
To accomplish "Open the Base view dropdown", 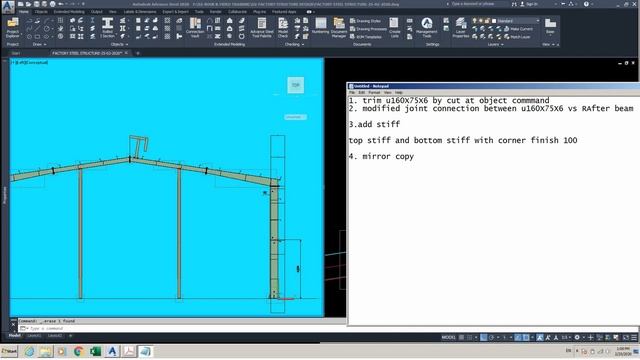I will (x=550, y=27).
